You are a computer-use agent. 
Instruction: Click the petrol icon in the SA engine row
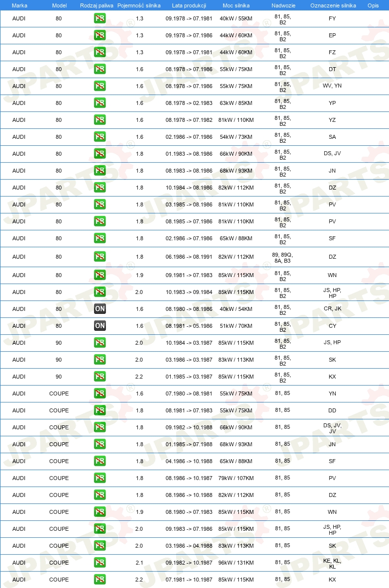[x=100, y=136]
